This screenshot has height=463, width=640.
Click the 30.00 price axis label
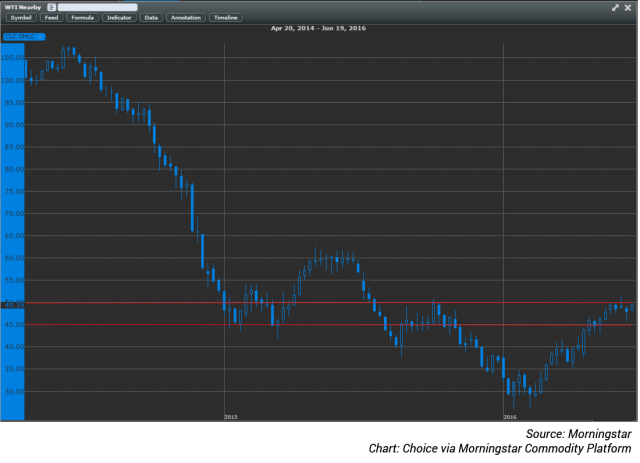(14, 391)
